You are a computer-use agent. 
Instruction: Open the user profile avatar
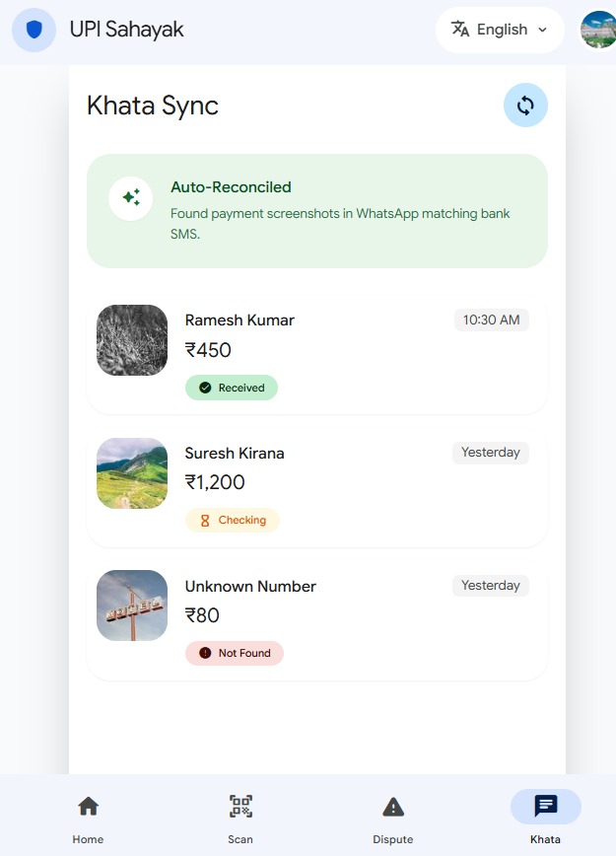click(x=597, y=30)
